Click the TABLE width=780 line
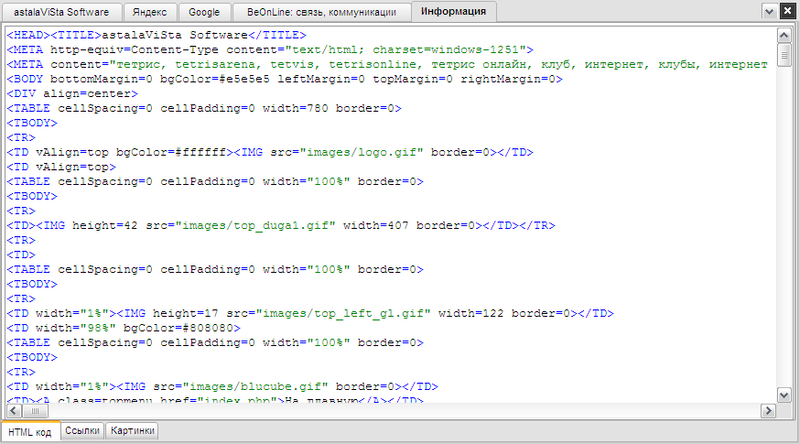This screenshot has width=800, height=444. coord(204,108)
